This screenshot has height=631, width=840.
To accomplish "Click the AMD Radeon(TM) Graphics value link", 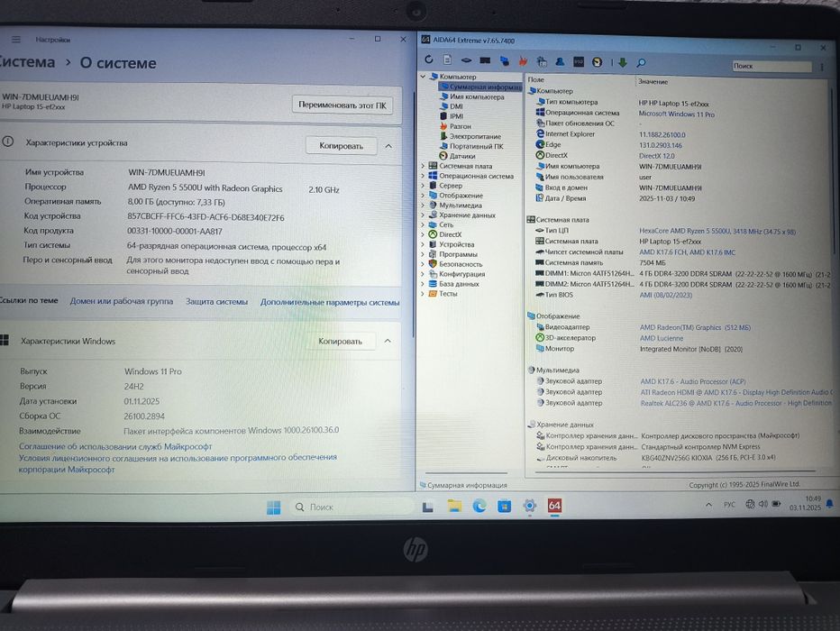I will click(x=695, y=327).
